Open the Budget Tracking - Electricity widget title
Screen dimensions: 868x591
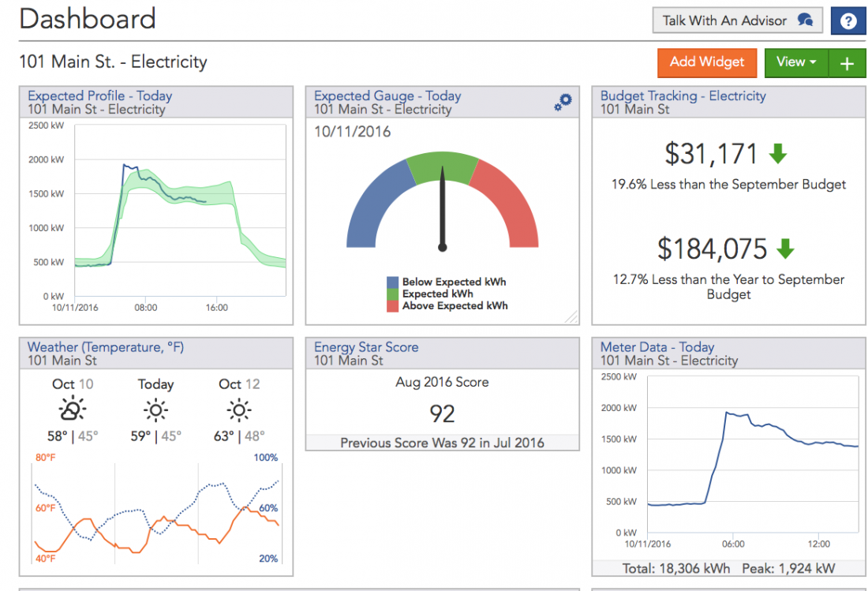click(683, 95)
